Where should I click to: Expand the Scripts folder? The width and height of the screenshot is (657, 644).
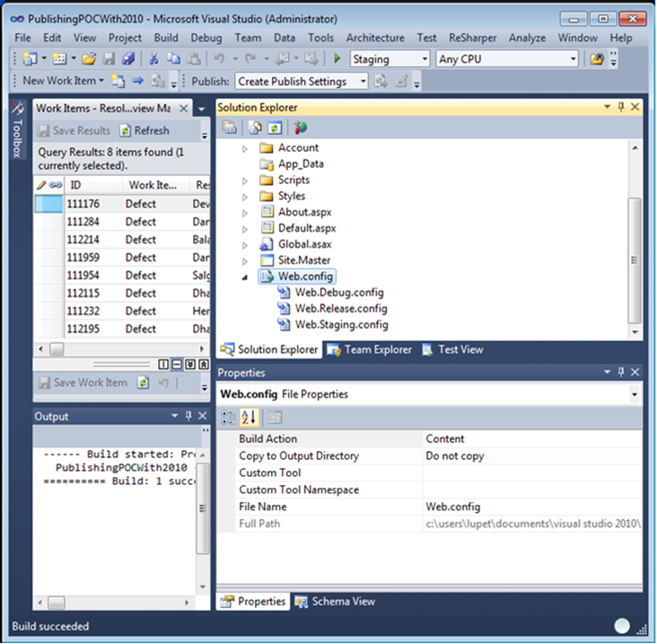pos(245,181)
